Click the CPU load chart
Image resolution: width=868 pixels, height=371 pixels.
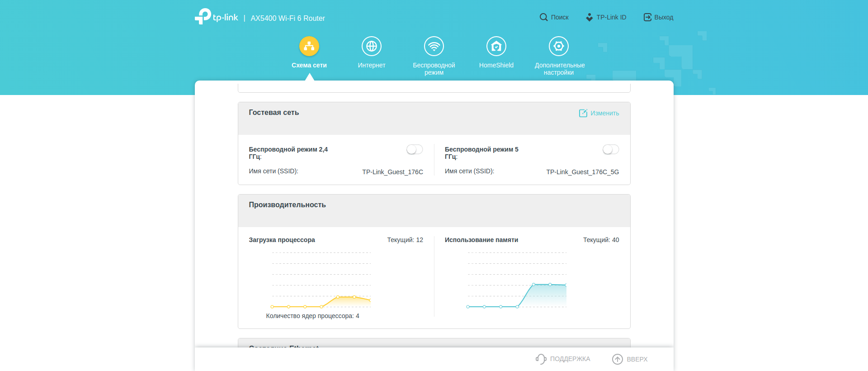point(321,281)
